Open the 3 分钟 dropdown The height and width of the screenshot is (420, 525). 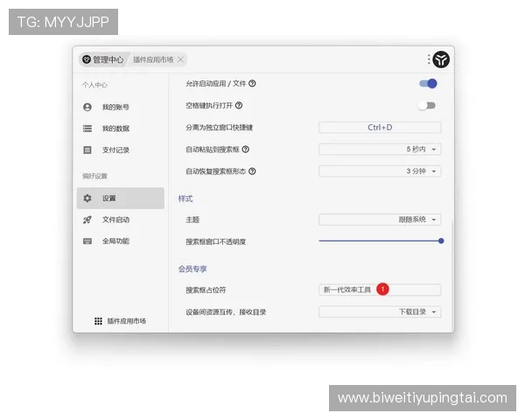380,171
